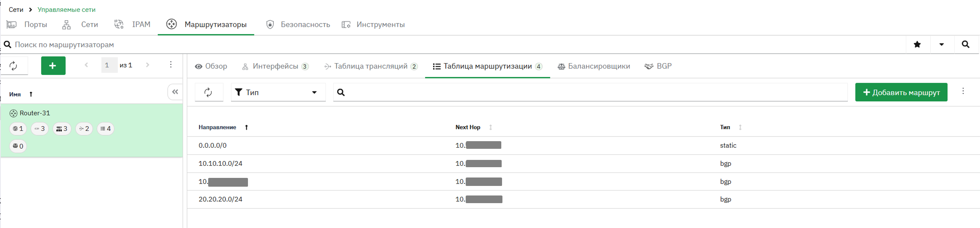
Task: Click bgp type for 20.20.20.0/24 row
Action: point(726,199)
